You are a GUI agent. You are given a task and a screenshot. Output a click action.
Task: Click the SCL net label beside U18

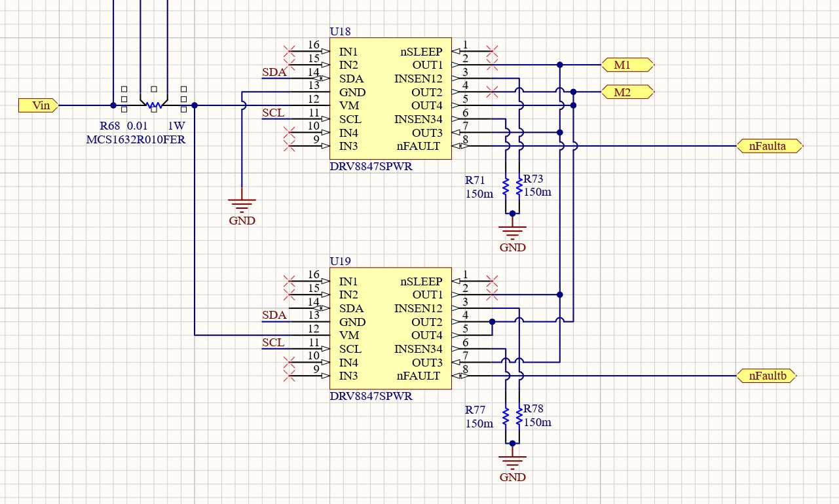point(273,113)
